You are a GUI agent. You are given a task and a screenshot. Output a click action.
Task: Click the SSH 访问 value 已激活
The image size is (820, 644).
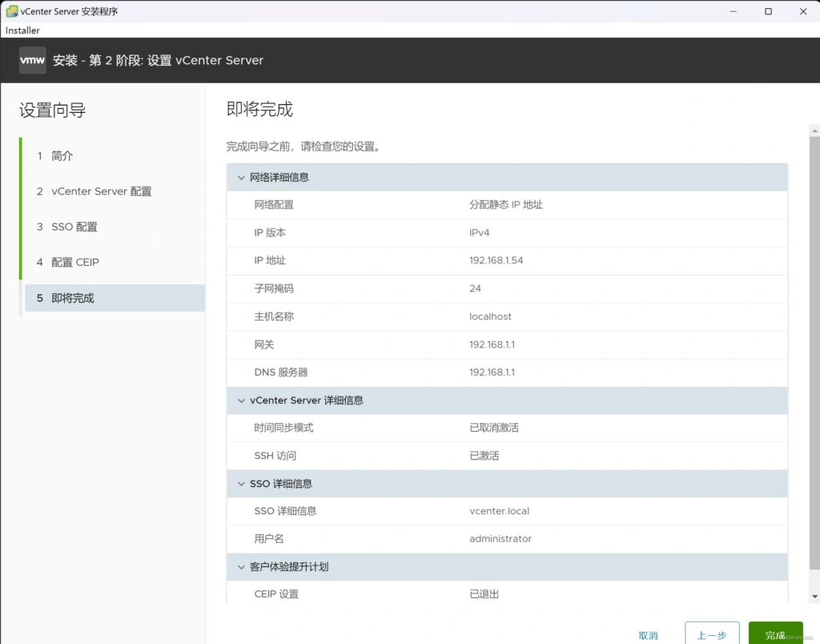484,457
